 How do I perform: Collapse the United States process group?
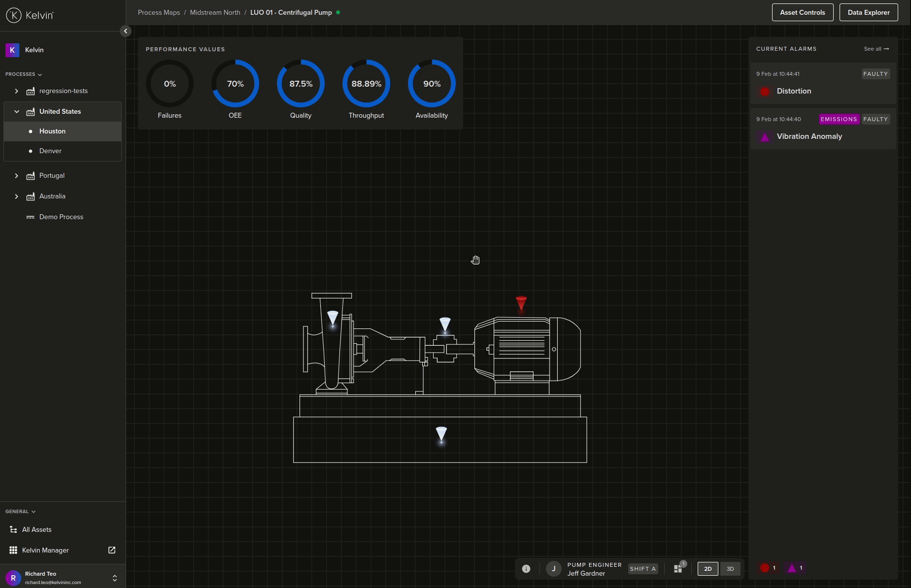16,112
